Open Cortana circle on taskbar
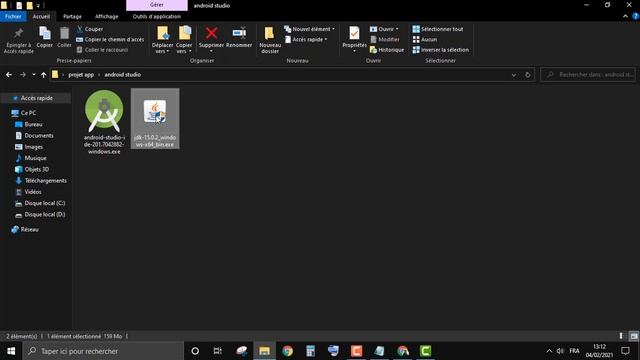Viewport: 640px width, 360px height. click(195, 351)
